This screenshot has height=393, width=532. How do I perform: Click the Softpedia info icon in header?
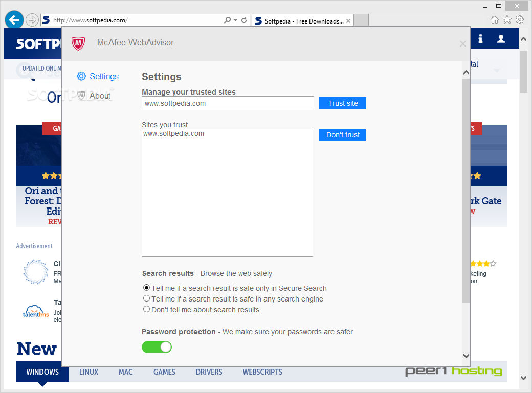point(480,39)
